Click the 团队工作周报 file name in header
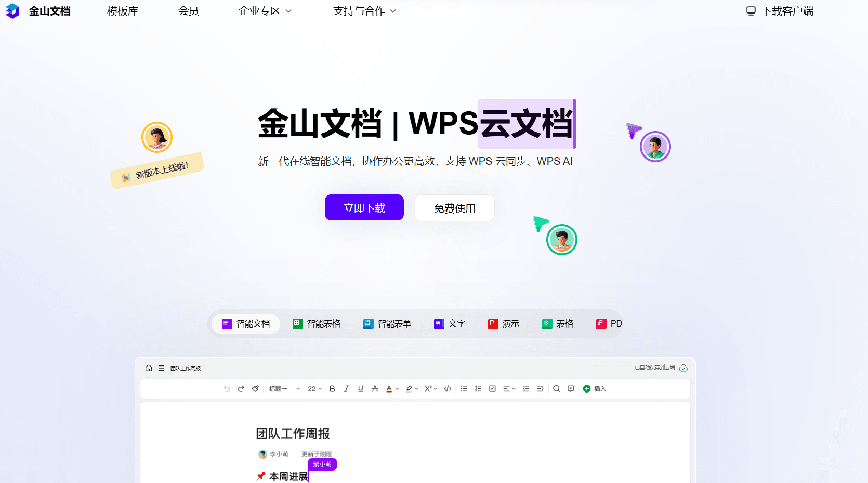This screenshot has height=483, width=868. point(186,369)
